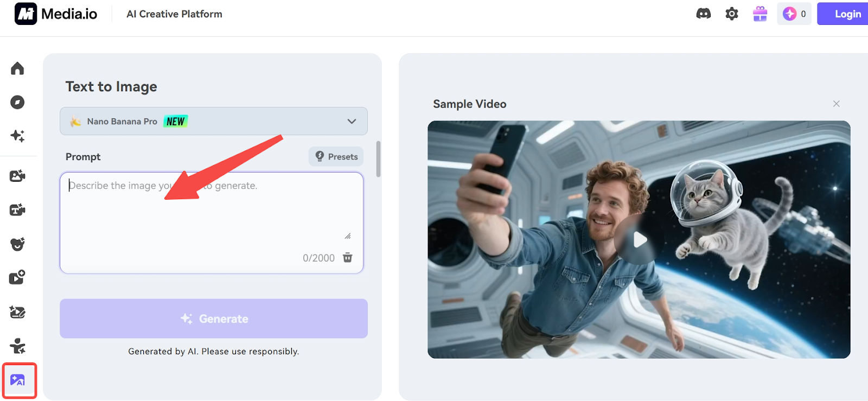Open the Explore compass icon
The image size is (868, 401).
click(x=17, y=102)
